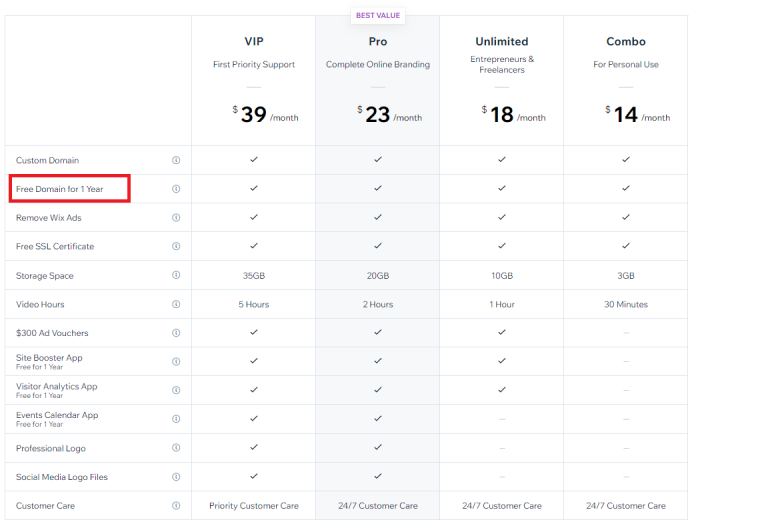Image resolution: width=768 pixels, height=526 pixels.
Task: Open info icon next to Remove Wix Ads
Action: click(x=176, y=217)
